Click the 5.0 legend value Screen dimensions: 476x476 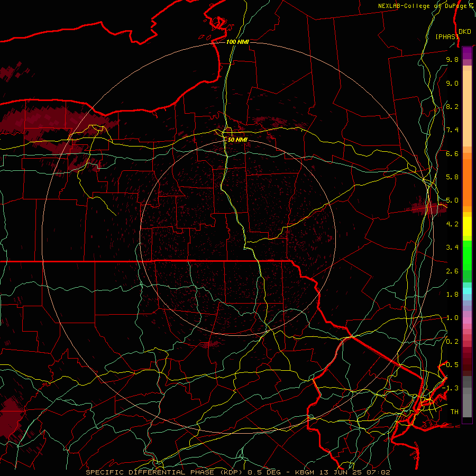[x=452, y=200]
